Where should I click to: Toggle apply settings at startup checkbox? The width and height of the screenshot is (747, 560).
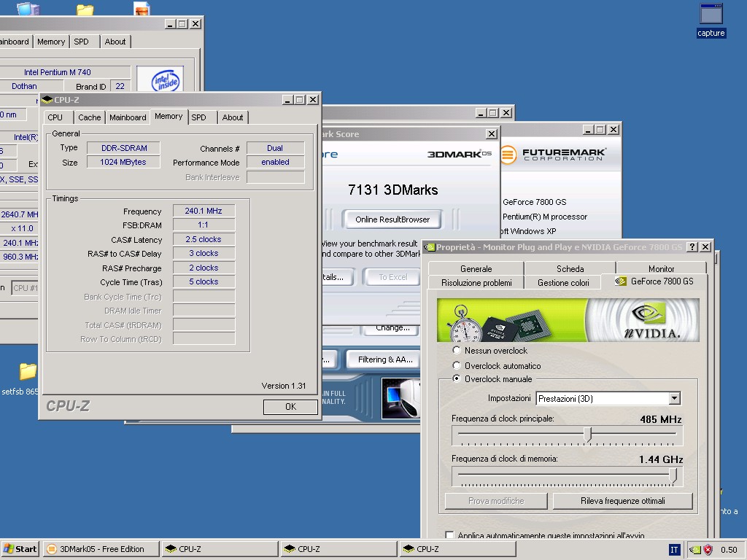coord(449,535)
